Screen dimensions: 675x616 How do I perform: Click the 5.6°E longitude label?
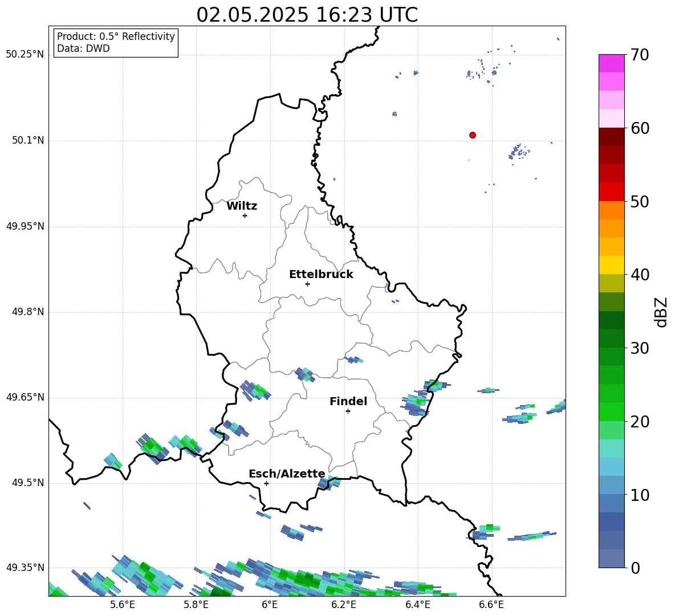(122, 605)
